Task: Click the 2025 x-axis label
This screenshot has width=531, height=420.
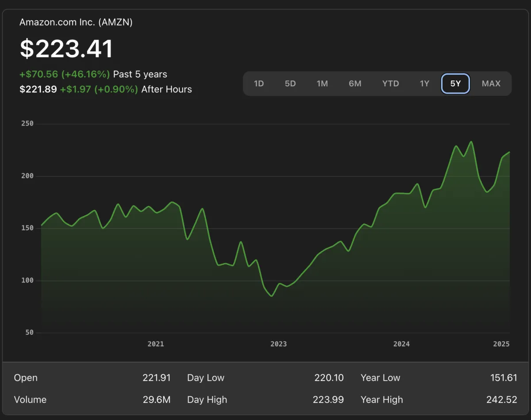Action: pos(502,344)
